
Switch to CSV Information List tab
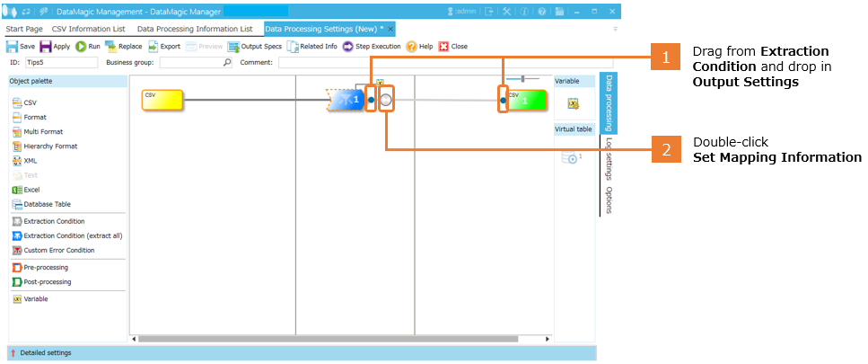pos(88,29)
